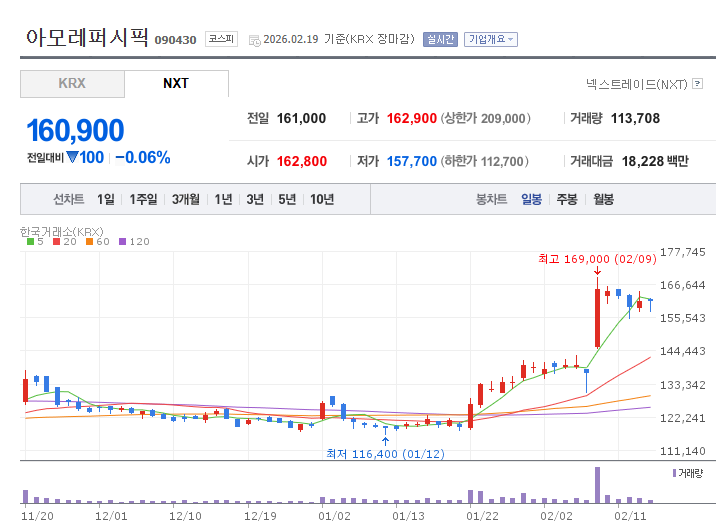Click the open price 162,800
716x532 pixels.
pyautogui.click(x=302, y=161)
